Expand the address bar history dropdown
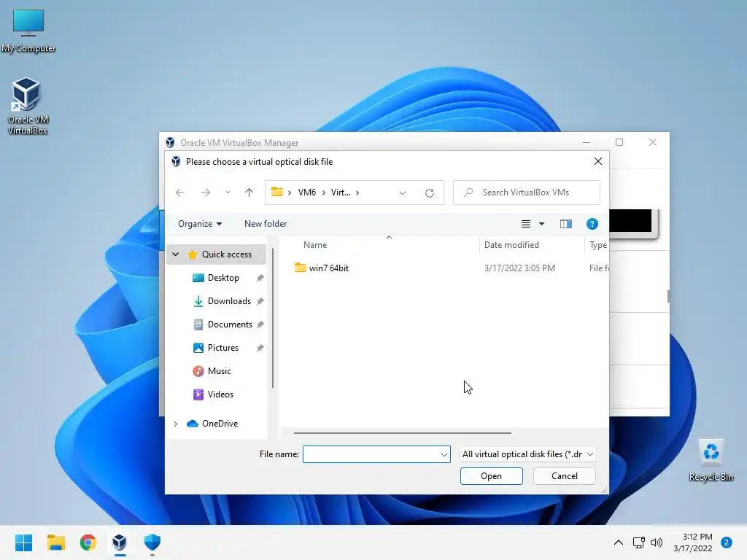Image resolution: width=747 pixels, height=560 pixels. [x=403, y=192]
